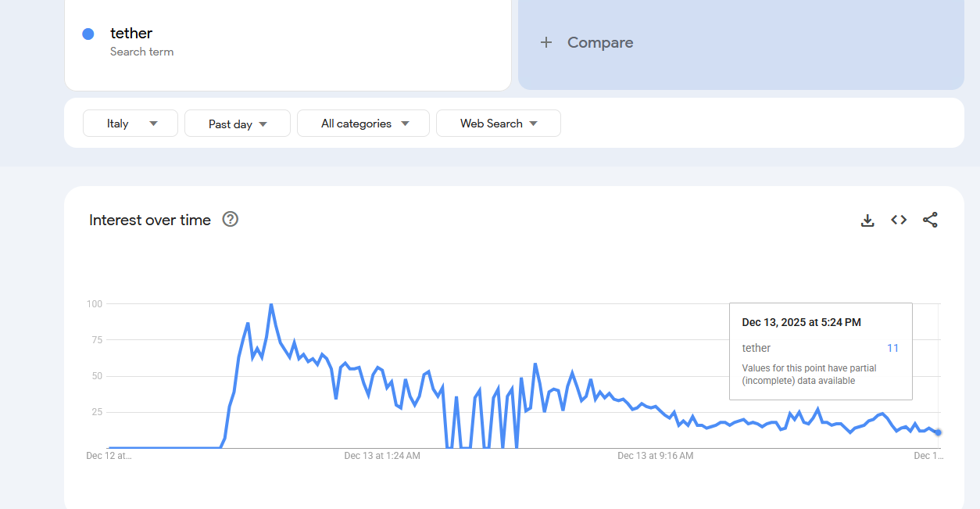980x509 pixels.
Task: Click the Dec 12 axis label
Action: coord(109,456)
